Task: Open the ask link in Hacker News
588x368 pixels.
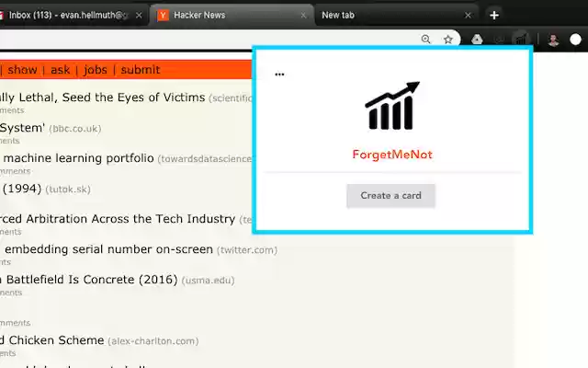Action: coord(61,70)
